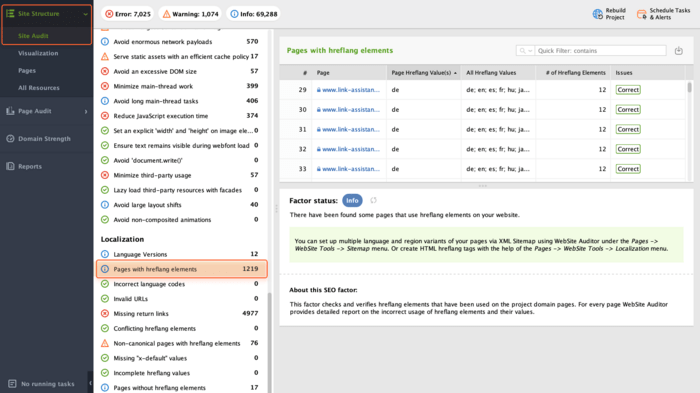
Task: Click Correct badge in row 30
Action: click(x=628, y=109)
